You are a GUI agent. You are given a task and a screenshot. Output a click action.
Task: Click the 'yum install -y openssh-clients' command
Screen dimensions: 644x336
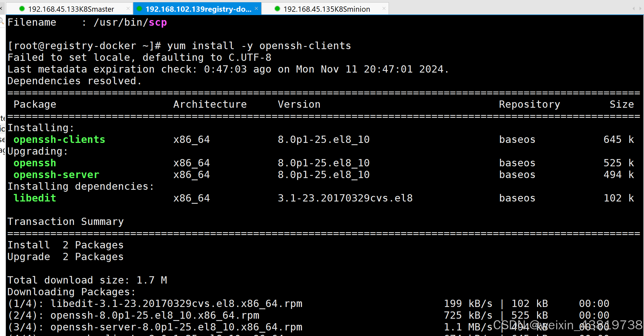point(259,46)
